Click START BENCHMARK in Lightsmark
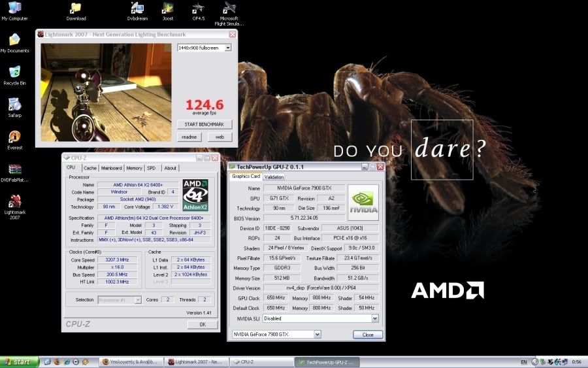Screen dimensions: 588x368 click(x=204, y=124)
